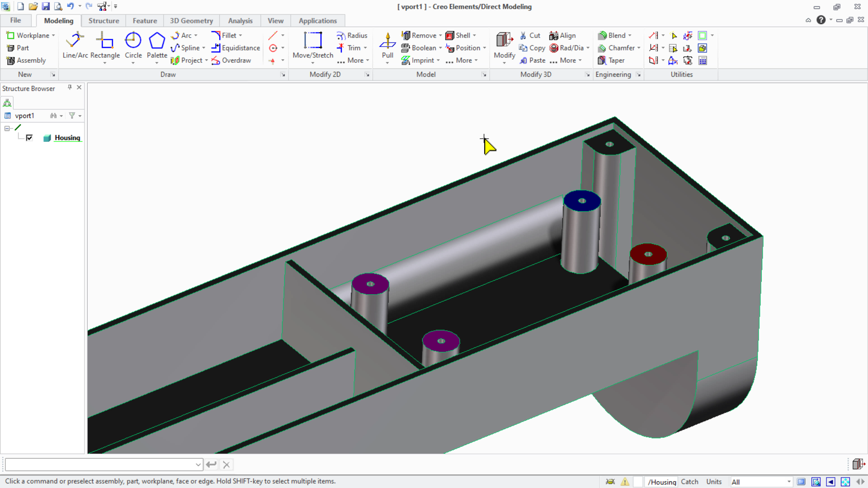The width and height of the screenshot is (868, 488).
Task: Click the command cancel X button
Action: pyautogui.click(x=226, y=465)
